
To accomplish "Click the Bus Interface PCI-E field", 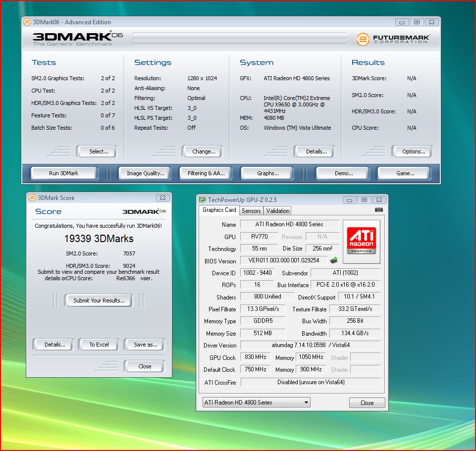I will (345, 285).
